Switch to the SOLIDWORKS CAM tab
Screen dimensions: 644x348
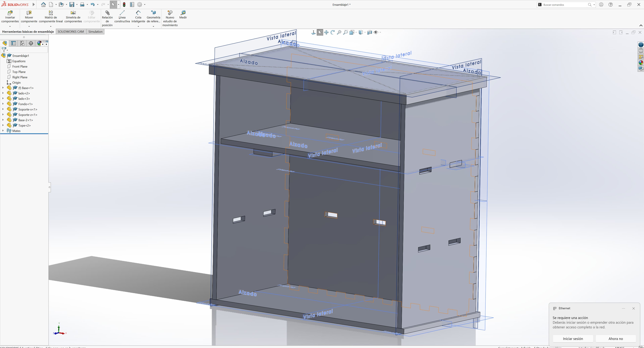point(71,32)
